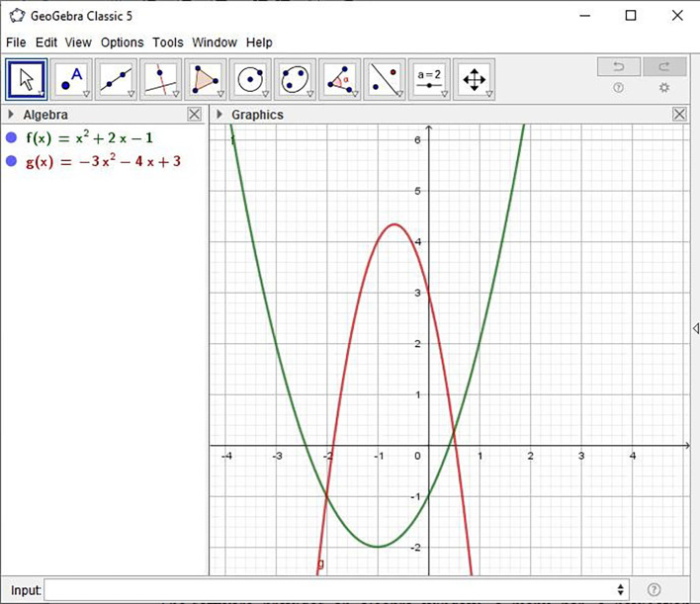The height and width of the screenshot is (604, 700).
Task: Open Point tool dropdown triangle
Action: (87, 94)
